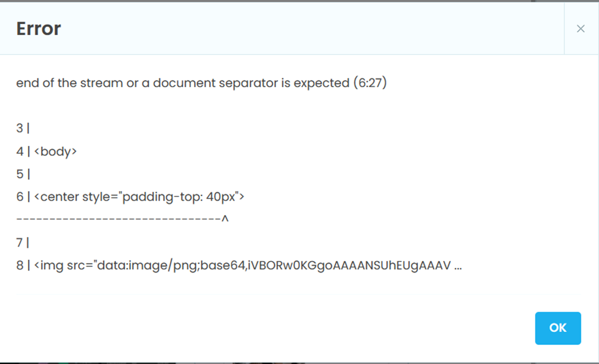Click the (6:27) position indicator
599x364 pixels.
point(370,83)
